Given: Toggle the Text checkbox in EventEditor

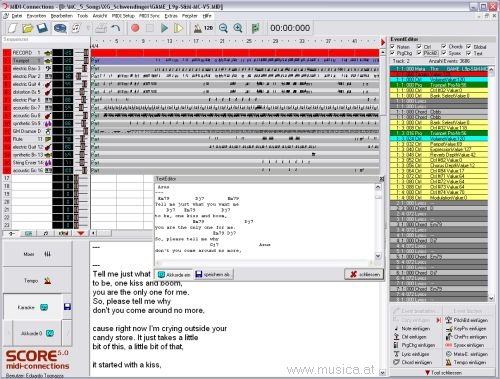Looking at the screenshot, I should (469, 53).
